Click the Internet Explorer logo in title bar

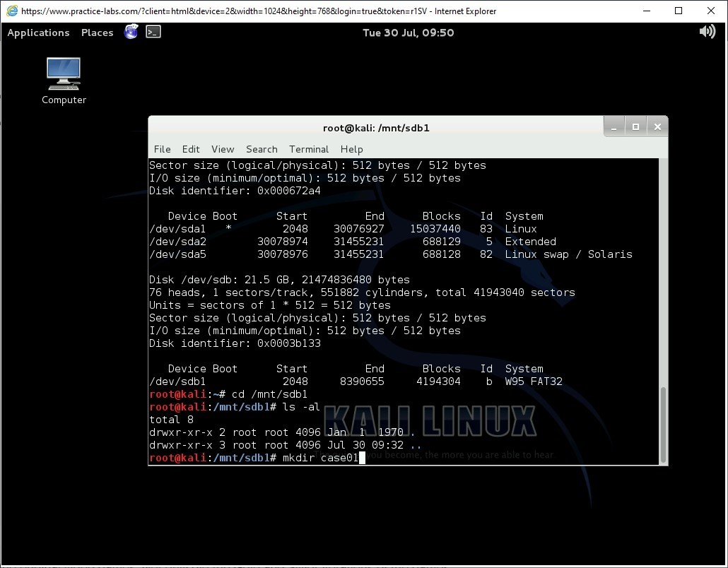12,11
